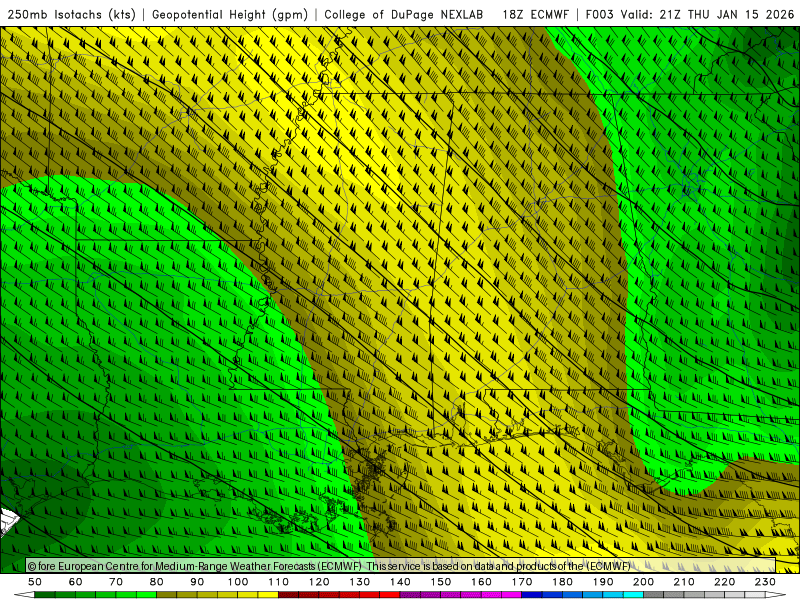Image resolution: width=800 pixels, height=600 pixels.
Task: Click the legend value 130
Action: click(x=360, y=582)
